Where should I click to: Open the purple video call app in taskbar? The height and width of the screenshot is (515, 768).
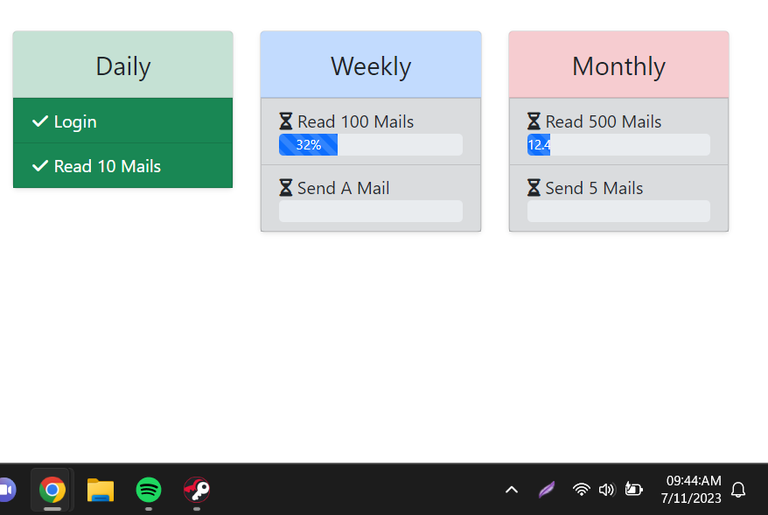pos(7,490)
